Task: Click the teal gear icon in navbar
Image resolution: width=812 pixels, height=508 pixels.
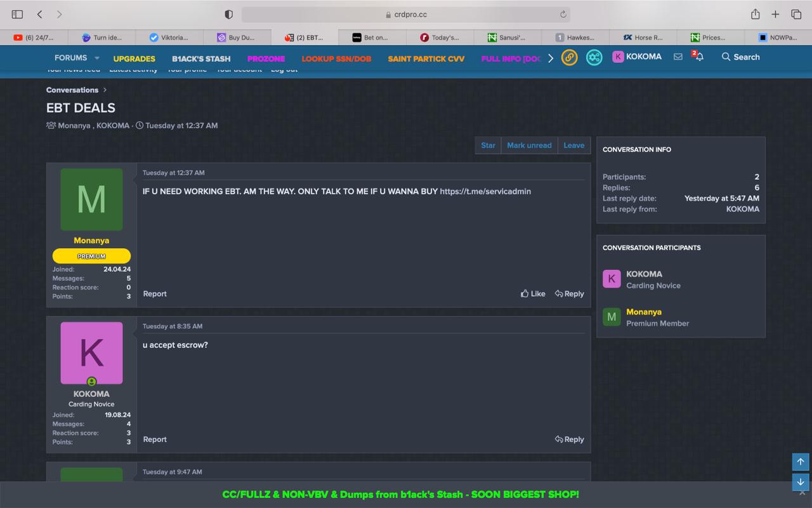Action: click(x=594, y=57)
